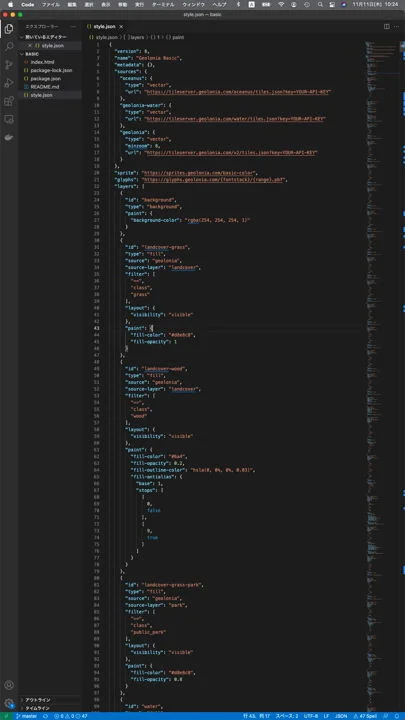Open package-lock.json in Explorer
This screenshot has width=405, height=720.
(50, 70)
